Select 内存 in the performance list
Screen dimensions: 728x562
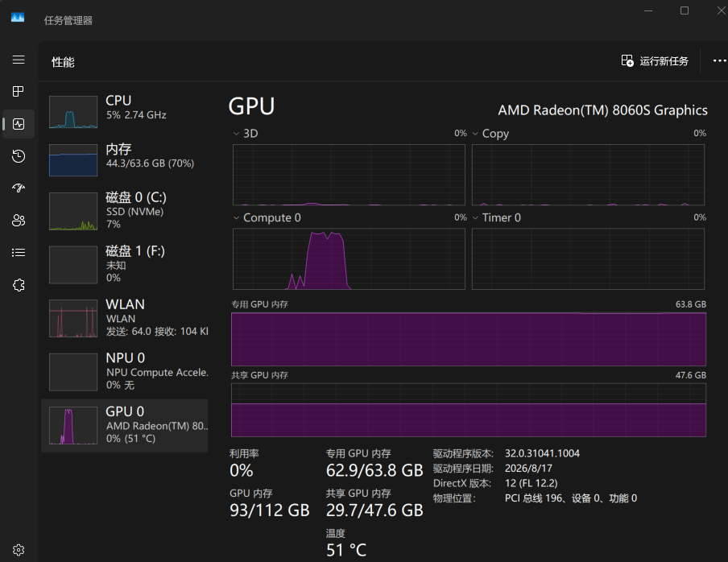125,159
